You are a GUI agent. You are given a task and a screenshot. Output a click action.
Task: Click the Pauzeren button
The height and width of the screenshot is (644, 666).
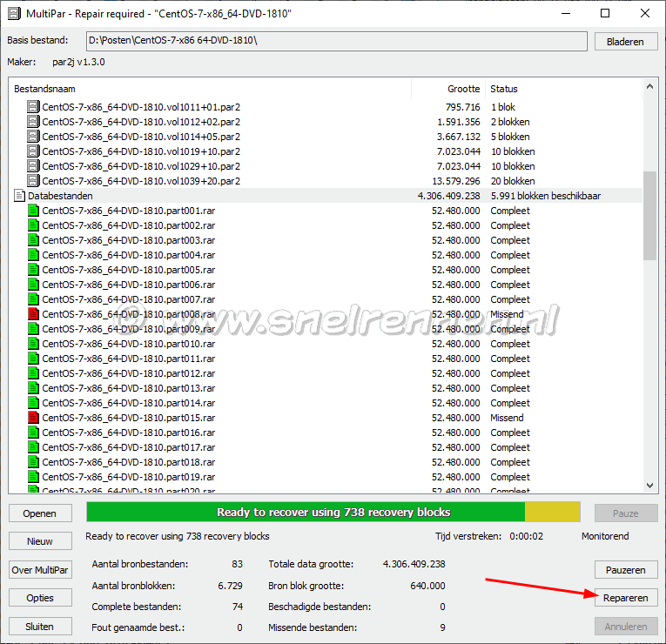[x=626, y=570]
